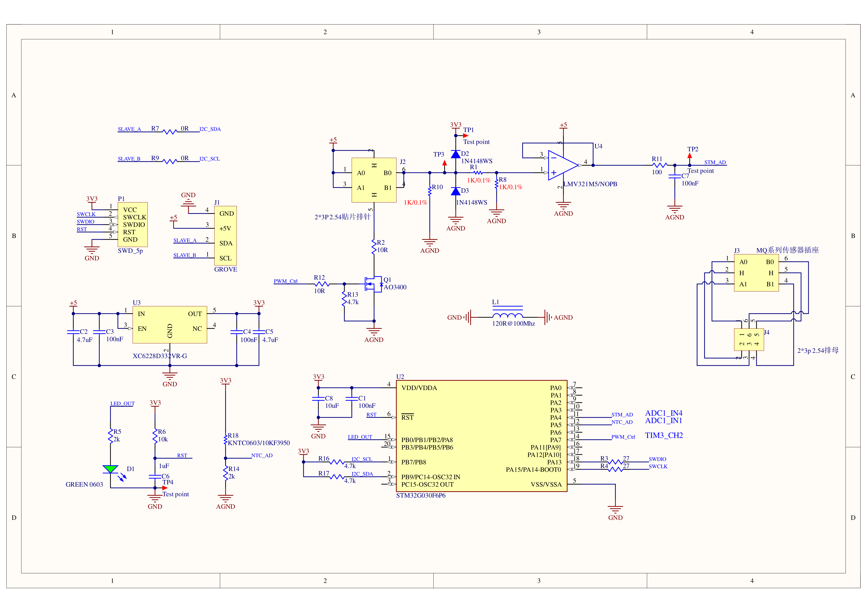Click test point TP2 red arrow marker
868x613 pixels.
(690, 155)
